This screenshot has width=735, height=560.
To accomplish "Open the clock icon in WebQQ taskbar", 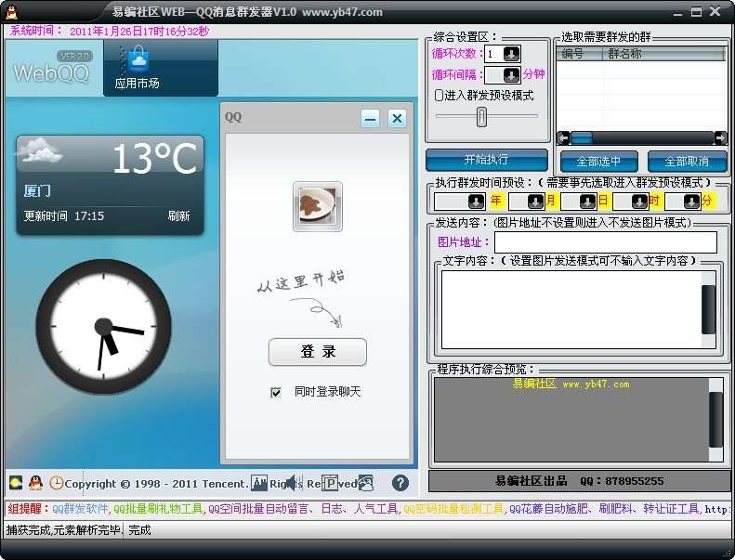I will [x=57, y=483].
